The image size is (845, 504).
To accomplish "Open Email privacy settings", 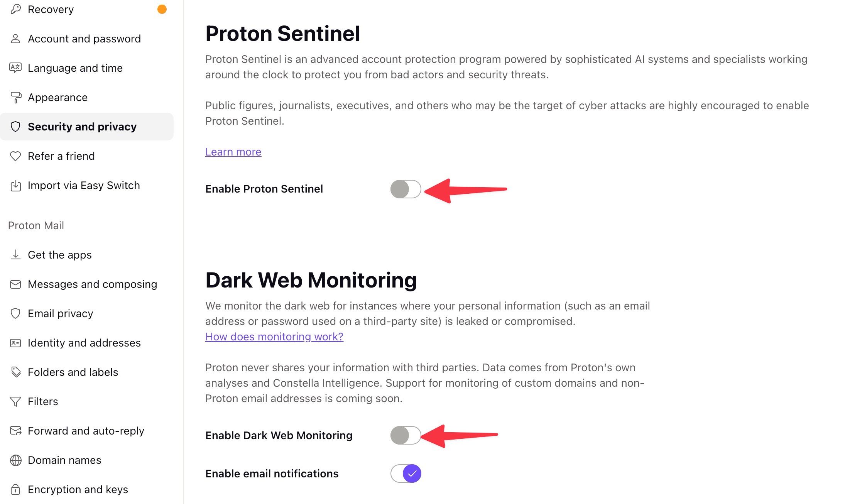I will (x=61, y=313).
